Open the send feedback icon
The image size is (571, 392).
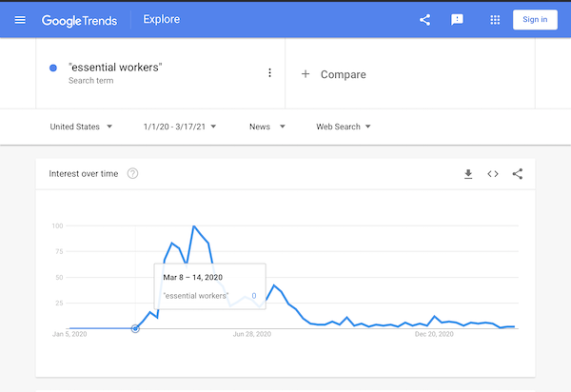click(457, 19)
